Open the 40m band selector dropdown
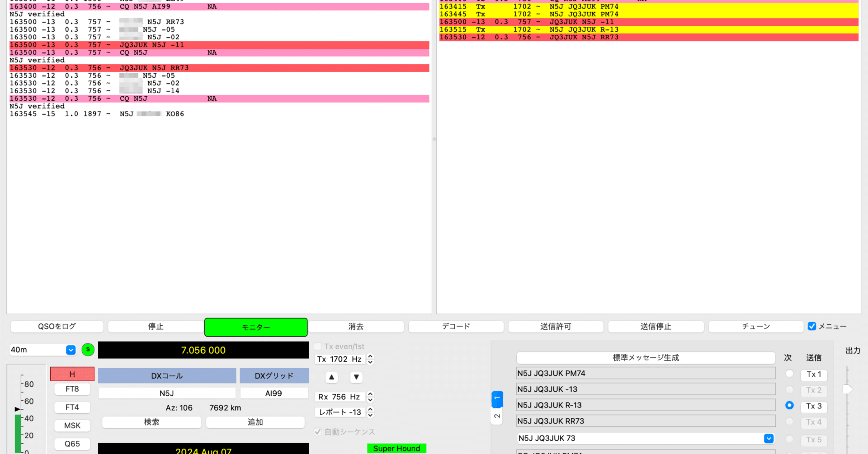This screenshot has height=454, width=868. click(x=71, y=350)
